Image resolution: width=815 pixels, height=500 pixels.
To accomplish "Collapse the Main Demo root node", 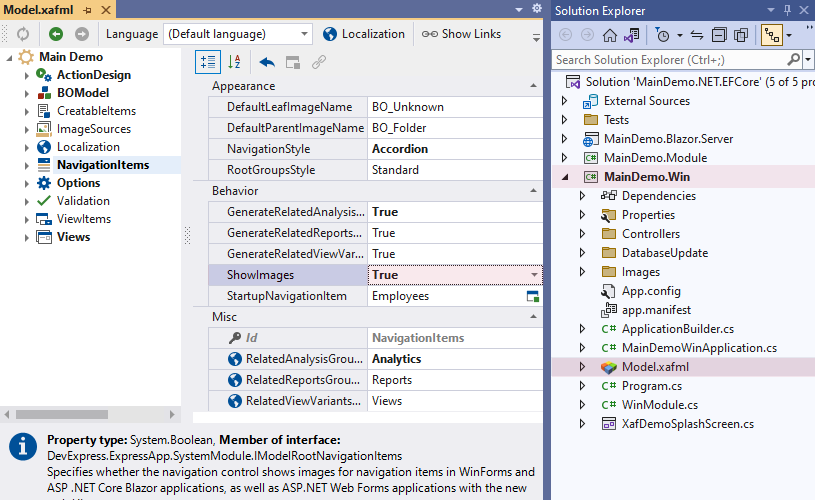I will pos(9,58).
